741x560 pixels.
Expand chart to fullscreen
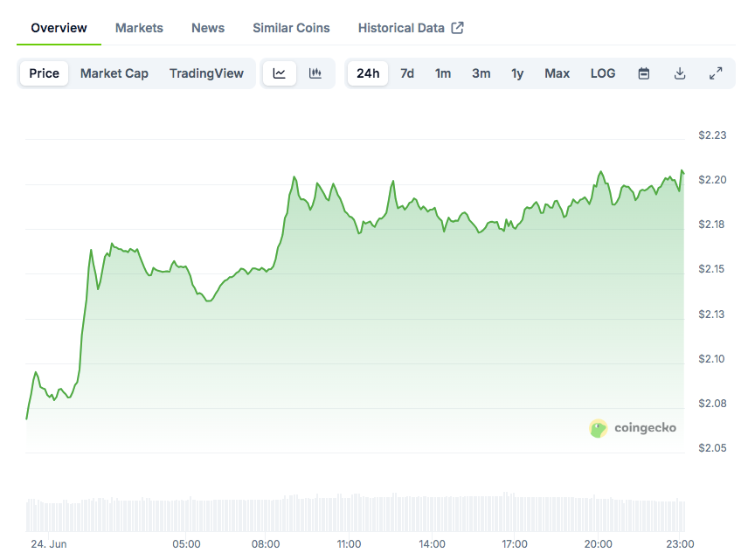[x=716, y=73]
